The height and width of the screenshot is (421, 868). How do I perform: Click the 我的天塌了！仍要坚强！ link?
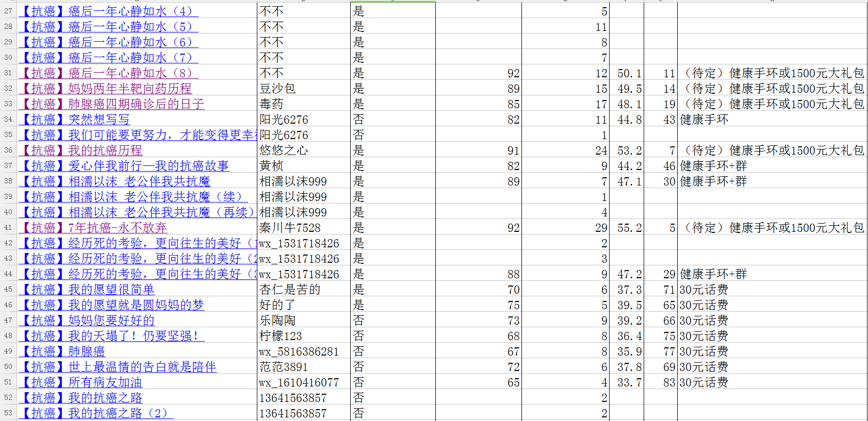(111, 336)
